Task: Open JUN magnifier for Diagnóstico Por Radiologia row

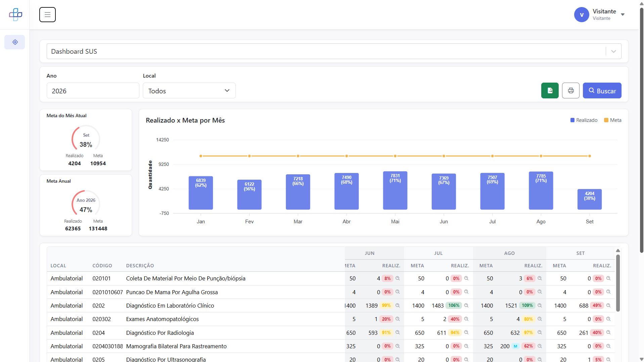Action: [397, 332]
